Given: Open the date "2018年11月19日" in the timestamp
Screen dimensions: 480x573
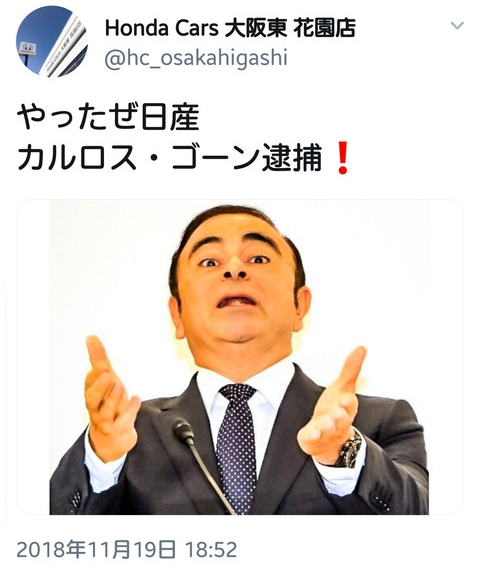Looking at the screenshot, I should pos(96,550).
